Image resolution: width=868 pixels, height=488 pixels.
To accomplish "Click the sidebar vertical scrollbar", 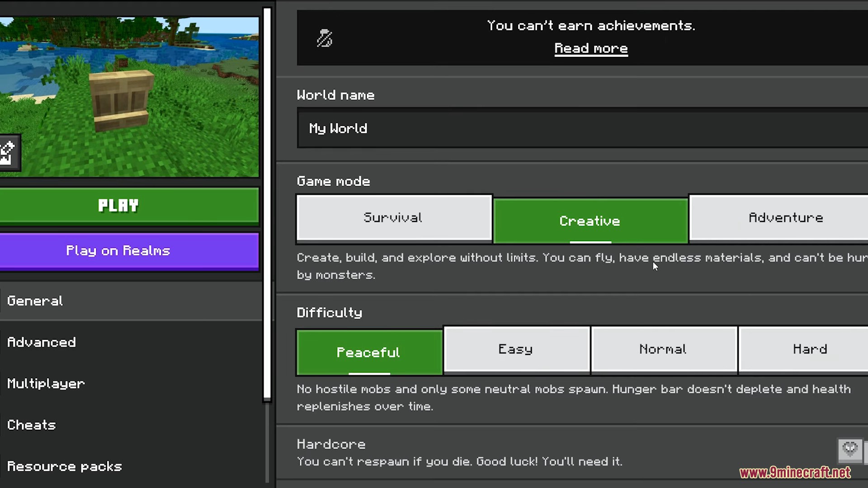I will (x=267, y=203).
